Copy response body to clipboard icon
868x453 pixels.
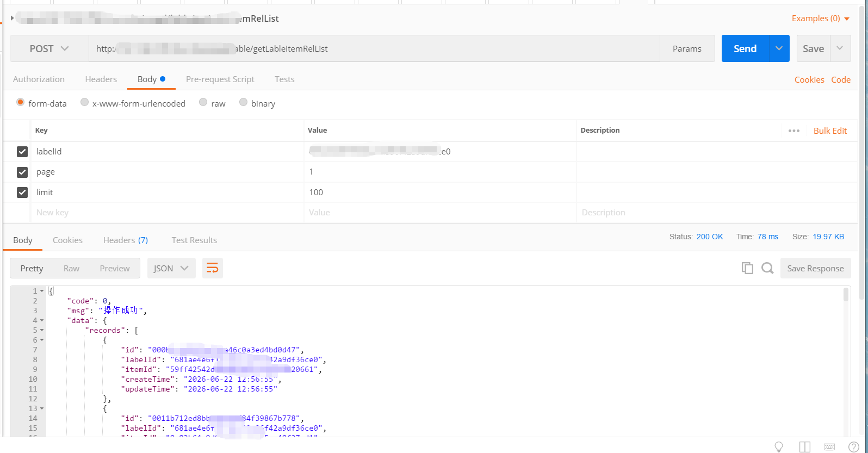pos(747,268)
